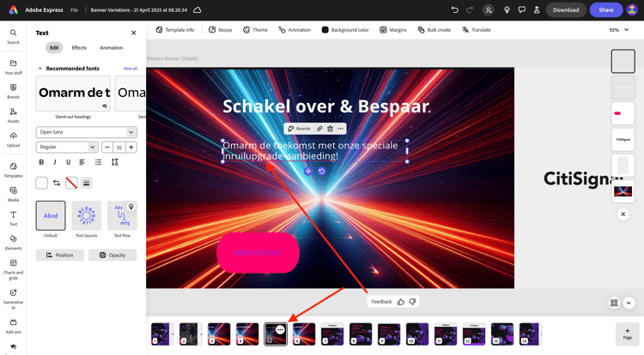This screenshot has width=644, height=355.
Task: Open the Add-ons panel
Action: coord(13,326)
